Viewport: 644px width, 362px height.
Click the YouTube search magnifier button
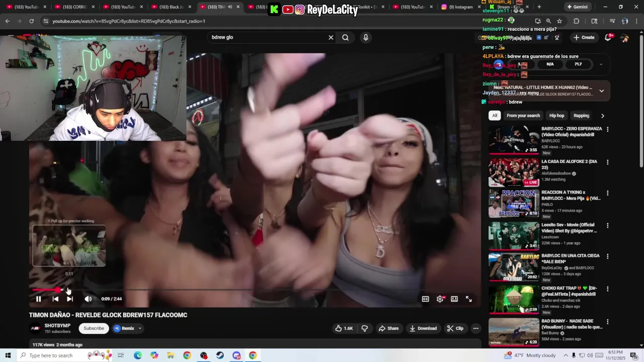pyautogui.click(x=346, y=37)
